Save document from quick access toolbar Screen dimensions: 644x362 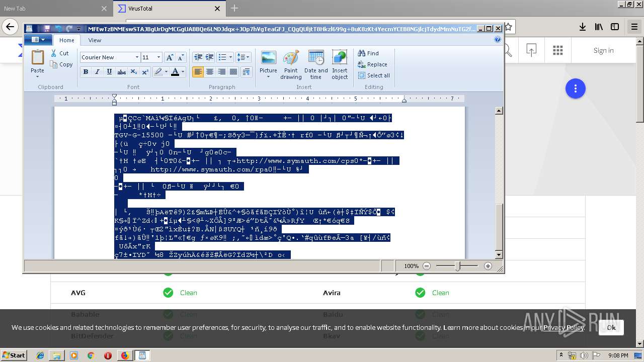coord(47,29)
